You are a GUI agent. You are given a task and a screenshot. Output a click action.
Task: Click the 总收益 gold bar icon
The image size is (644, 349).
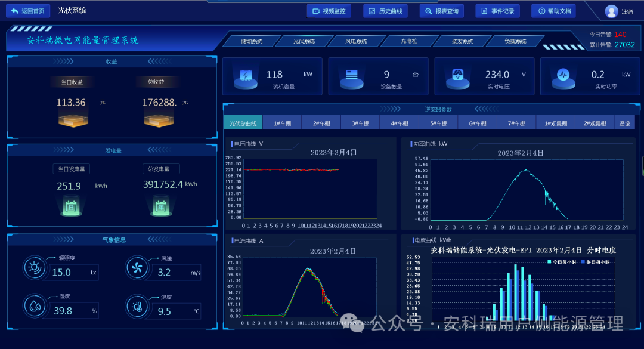pos(159,120)
